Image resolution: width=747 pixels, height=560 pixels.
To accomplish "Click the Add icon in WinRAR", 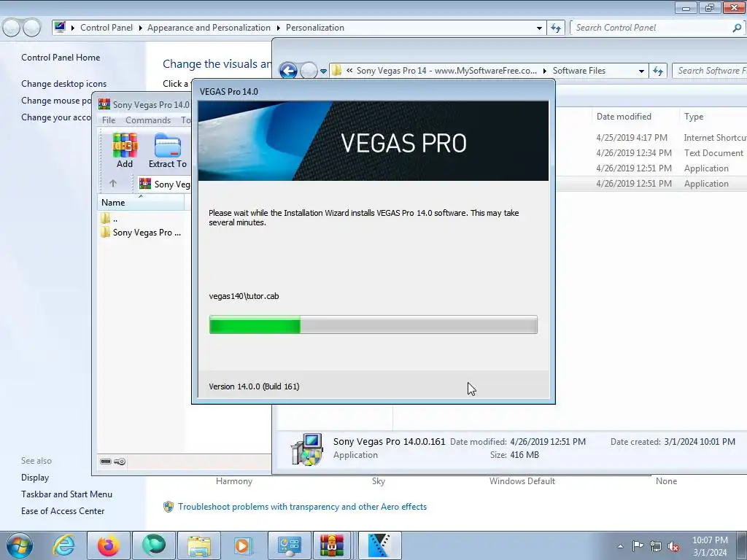I will coord(125,150).
